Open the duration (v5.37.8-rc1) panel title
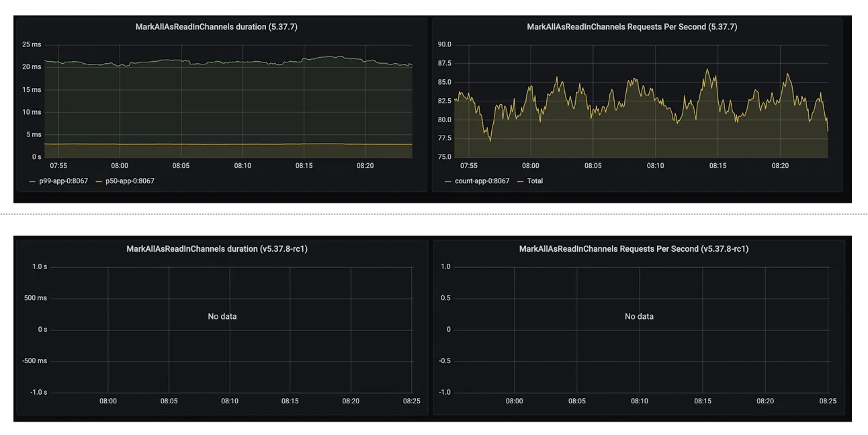This screenshot has width=868, height=435. click(x=217, y=249)
